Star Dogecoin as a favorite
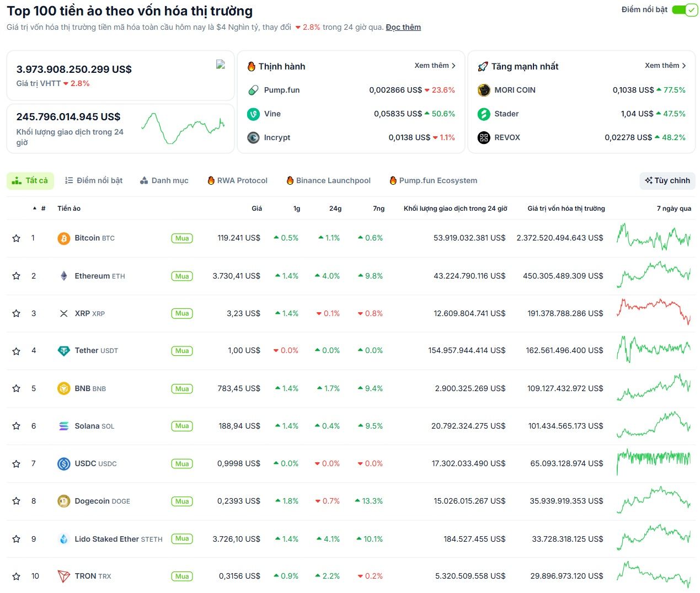The height and width of the screenshot is (593, 700). [17, 501]
